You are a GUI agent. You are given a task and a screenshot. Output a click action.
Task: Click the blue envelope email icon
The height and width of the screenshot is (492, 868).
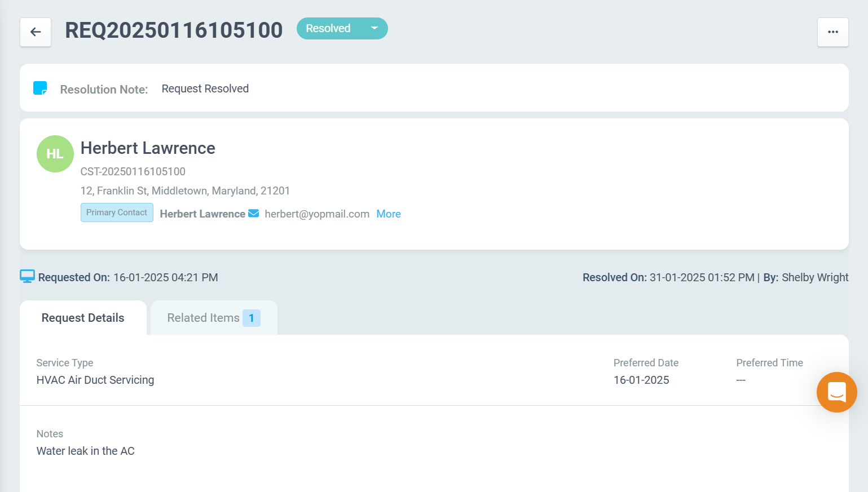(254, 214)
